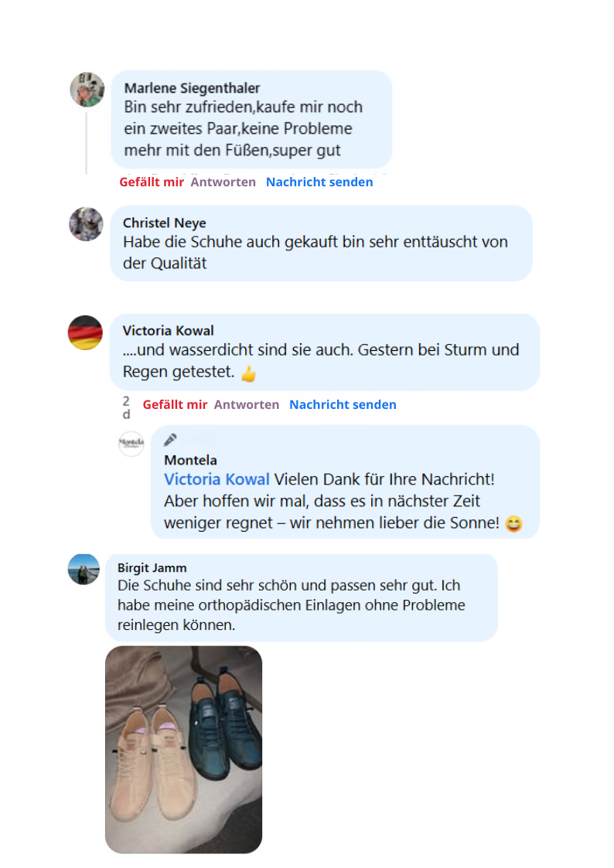Open Marlene Siegenthaler's profile picture
The image size is (614, 868).
click(x=87, y=89)
